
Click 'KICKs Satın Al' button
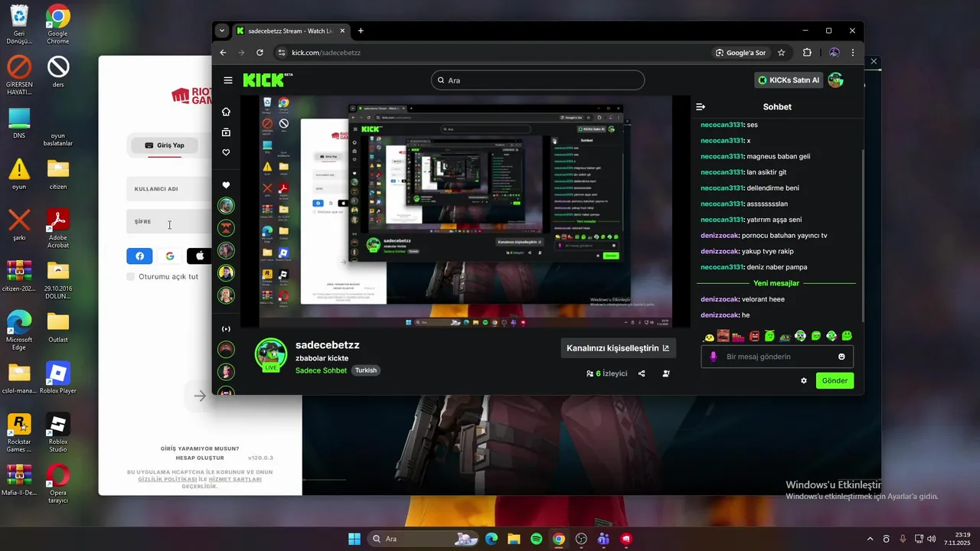[789, 80]
